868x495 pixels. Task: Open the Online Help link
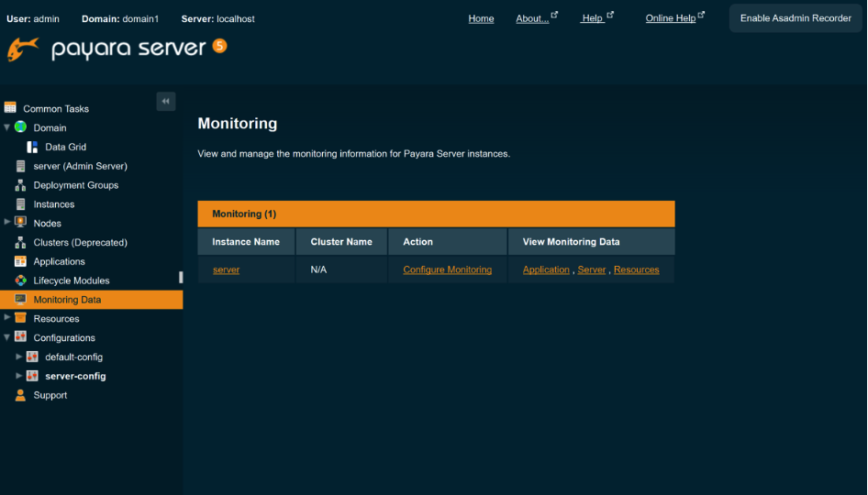coord(671,18)
